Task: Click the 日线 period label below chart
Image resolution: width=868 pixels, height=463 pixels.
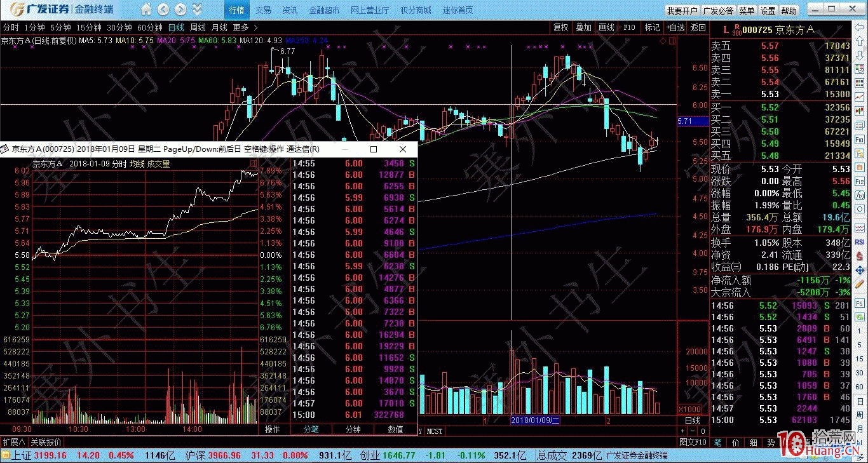Action: (692, 420)
